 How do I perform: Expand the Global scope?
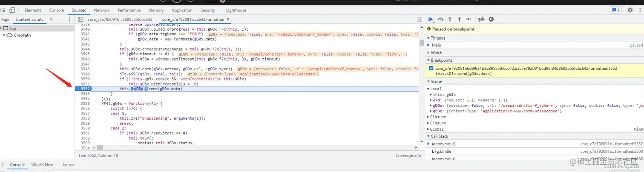click(428, 129)
